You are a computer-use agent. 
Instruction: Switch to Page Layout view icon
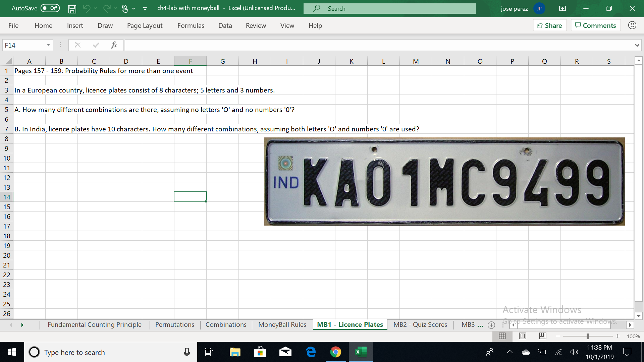522,336
